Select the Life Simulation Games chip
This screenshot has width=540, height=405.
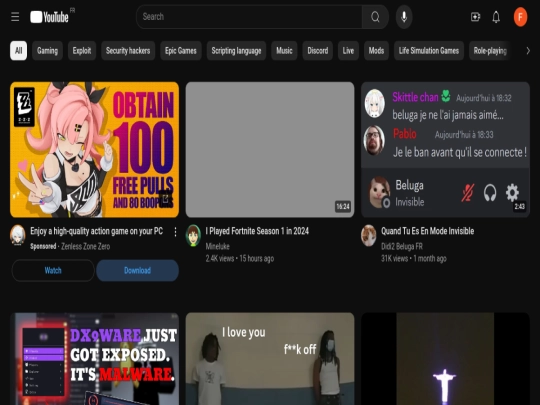[429, 51]
